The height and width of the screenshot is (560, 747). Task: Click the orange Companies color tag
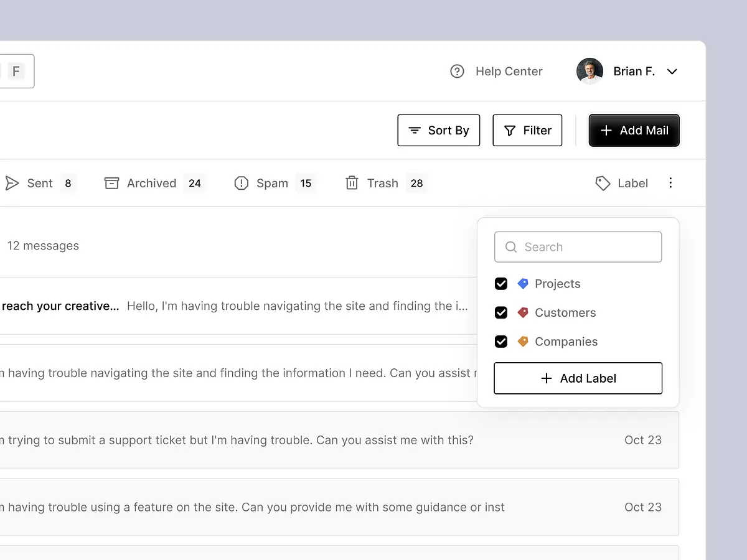pyautogui.click(x=523, y=342)
